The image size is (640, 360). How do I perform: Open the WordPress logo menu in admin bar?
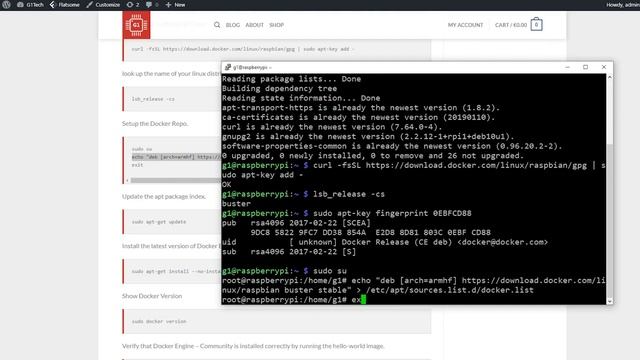pos(6,4)
